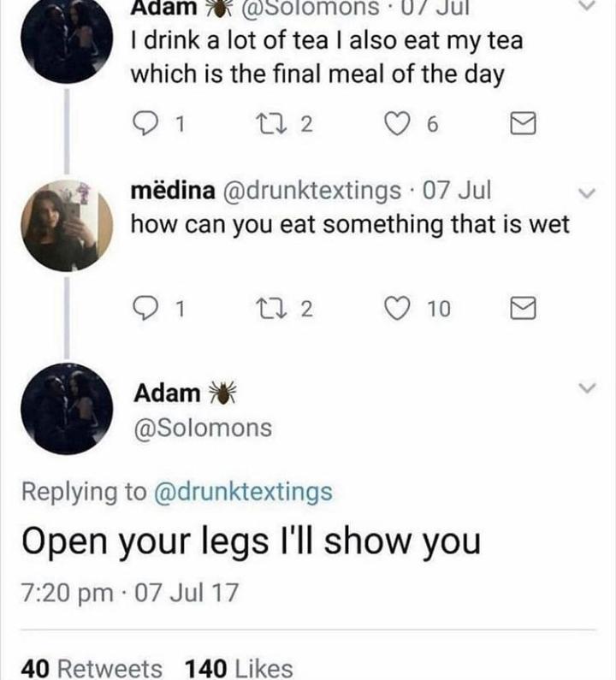Send mëdina's tweet via the envelope icon
The image size is (616, 680).
[x=518, y=309]
